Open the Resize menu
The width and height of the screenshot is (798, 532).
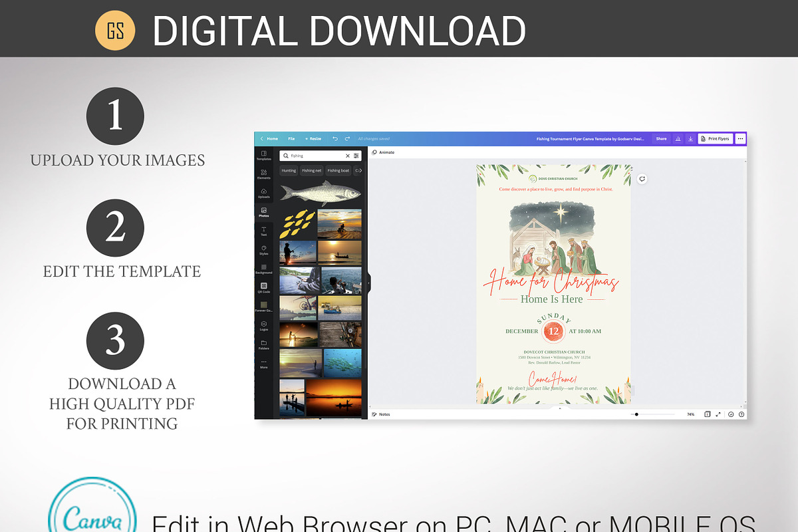pyautogui.click(x=313, y=138)
